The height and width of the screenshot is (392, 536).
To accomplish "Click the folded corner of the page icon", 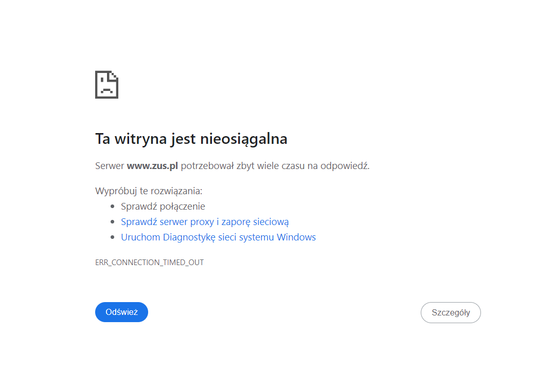I will 115,76.
